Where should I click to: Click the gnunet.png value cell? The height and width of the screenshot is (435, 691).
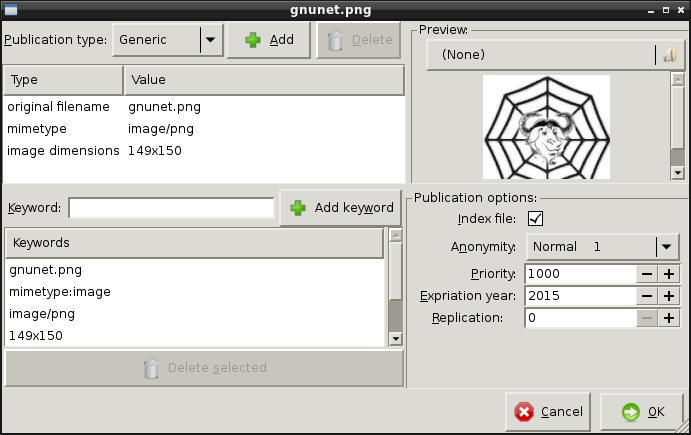pos(164,107)
